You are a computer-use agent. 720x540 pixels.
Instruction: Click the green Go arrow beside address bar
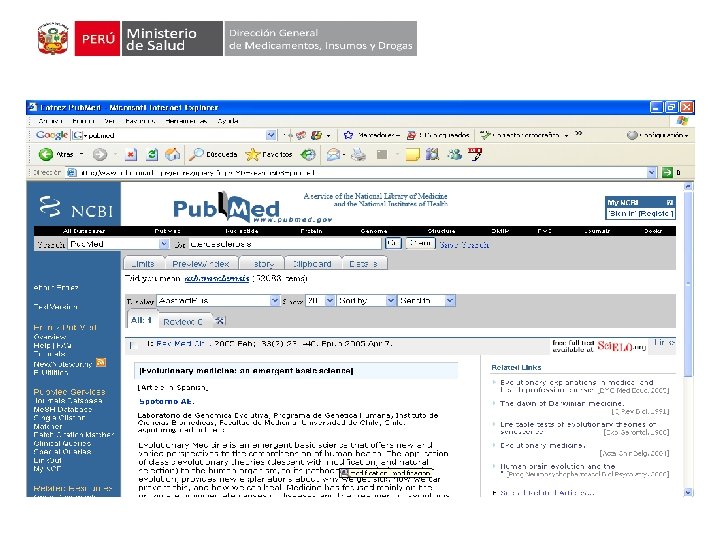click(x=667, y=173)
